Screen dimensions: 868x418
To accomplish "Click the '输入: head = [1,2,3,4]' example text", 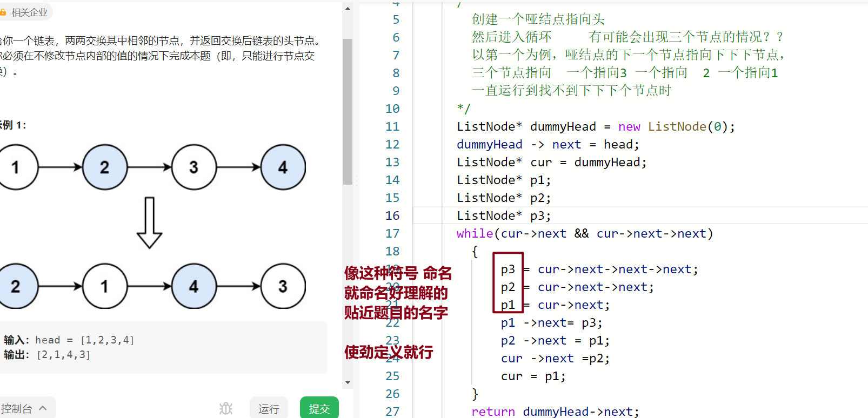I will (69, 340).
